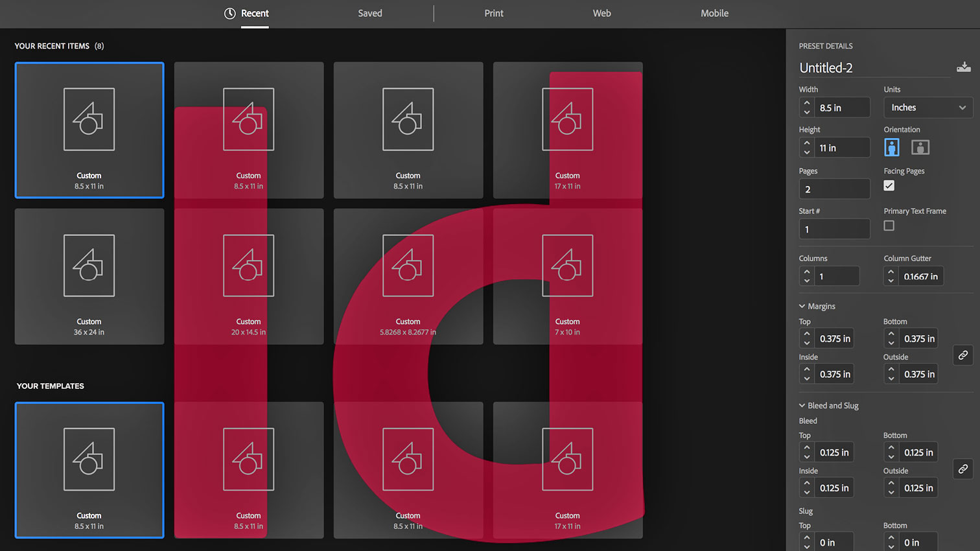Increase Columns with the up arrow
Screen dimensions: 980x551
pyautogui.click(x=807, y=272)
